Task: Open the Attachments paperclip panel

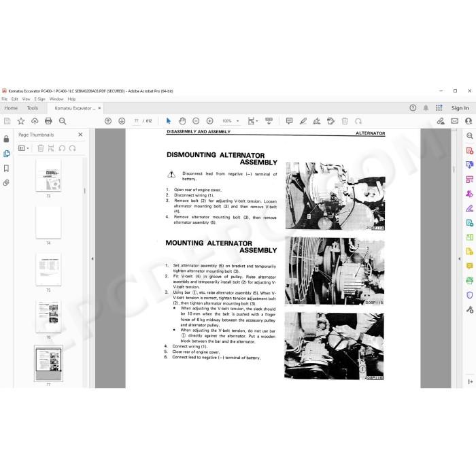Action: click(6, 183)
